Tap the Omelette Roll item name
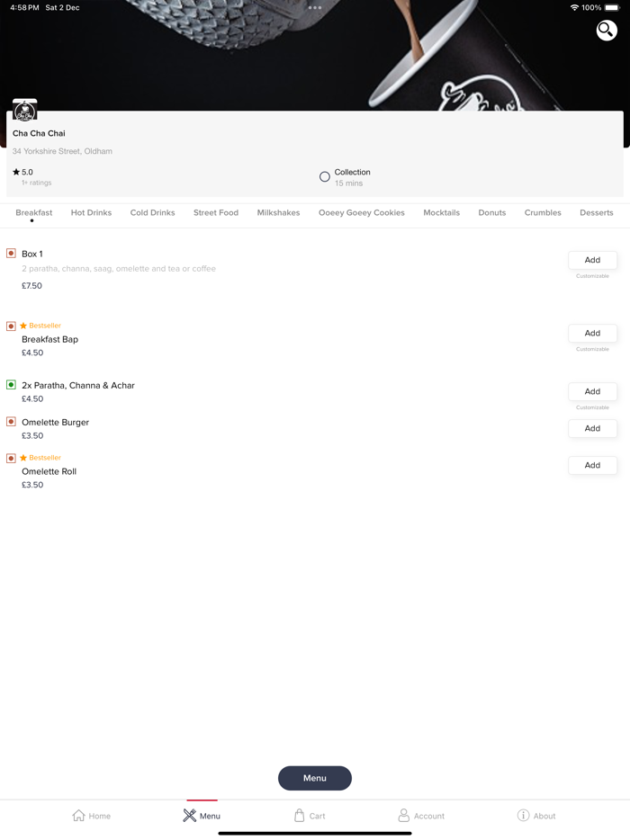 49,472
